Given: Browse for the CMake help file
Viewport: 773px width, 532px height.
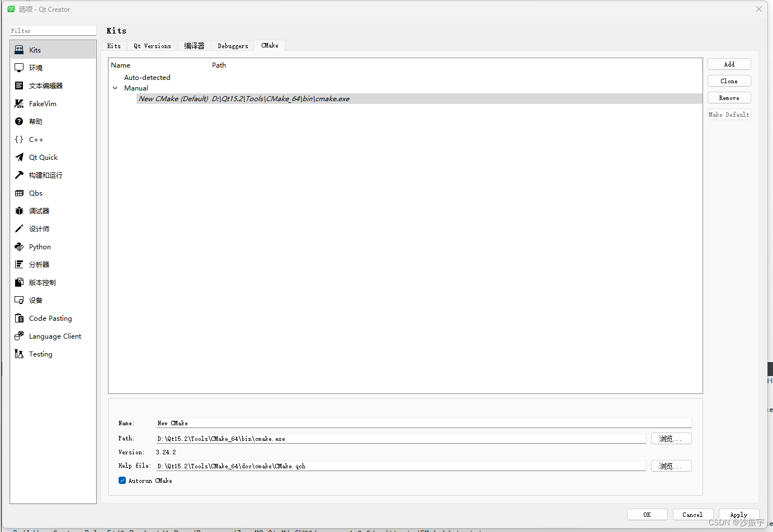Looking at the screenshot, I should click(x=671, y=466).
